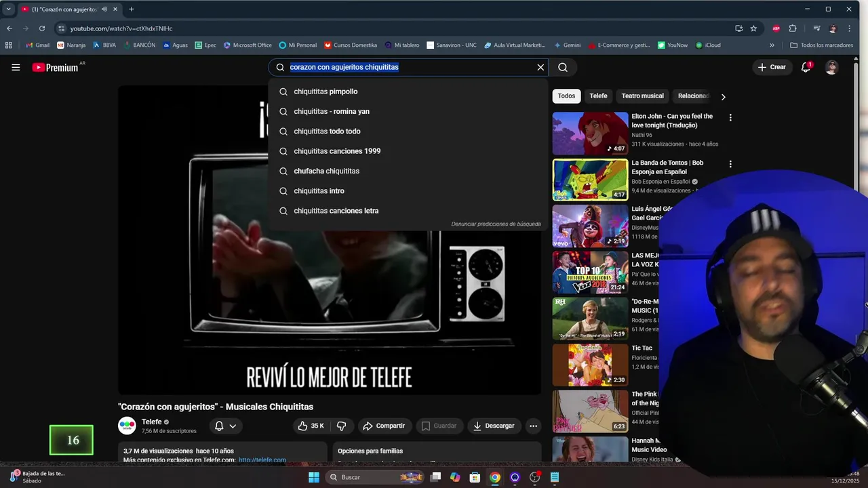Open the Windows Start menu

pyautogui.click(x=314, y=477)
